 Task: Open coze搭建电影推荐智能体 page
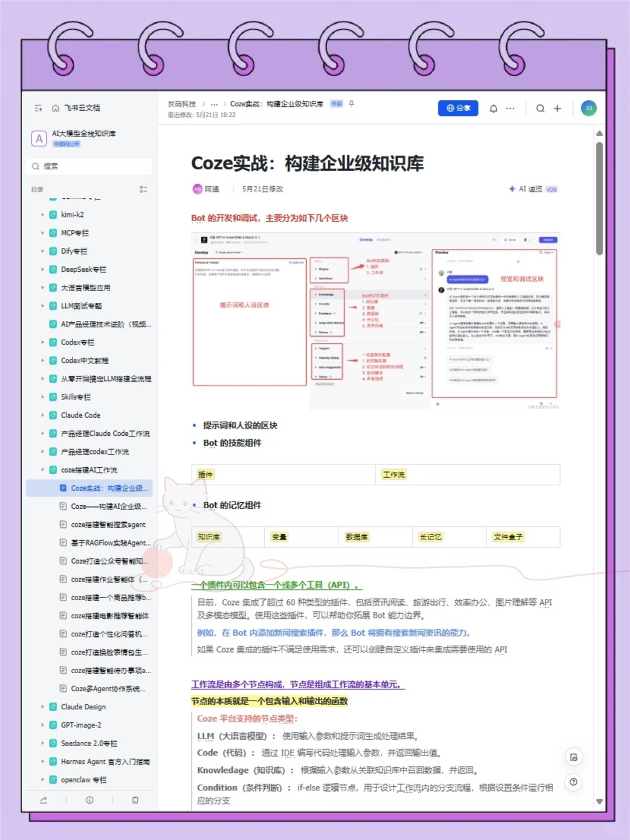(x=110, y=615)
